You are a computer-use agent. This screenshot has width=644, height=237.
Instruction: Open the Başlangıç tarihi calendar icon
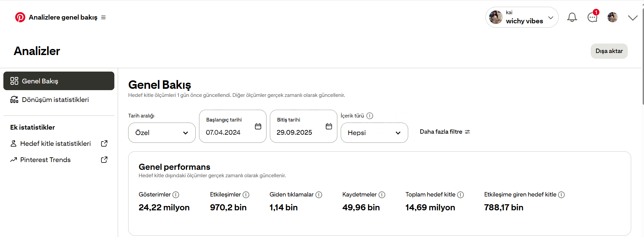coord(258,126)
